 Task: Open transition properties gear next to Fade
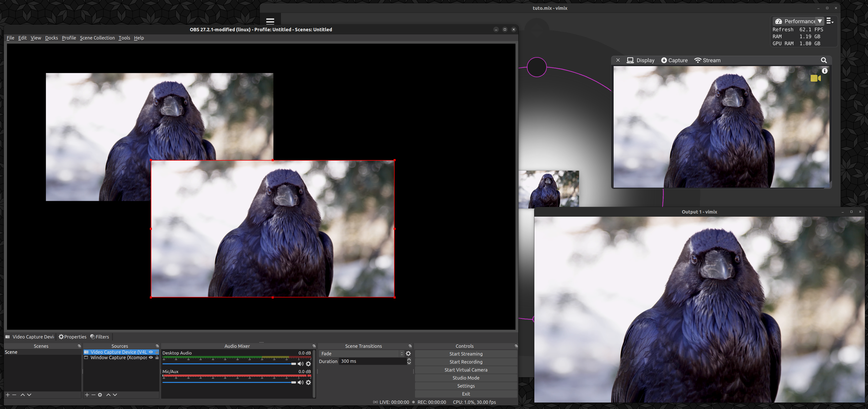(408, 353)
